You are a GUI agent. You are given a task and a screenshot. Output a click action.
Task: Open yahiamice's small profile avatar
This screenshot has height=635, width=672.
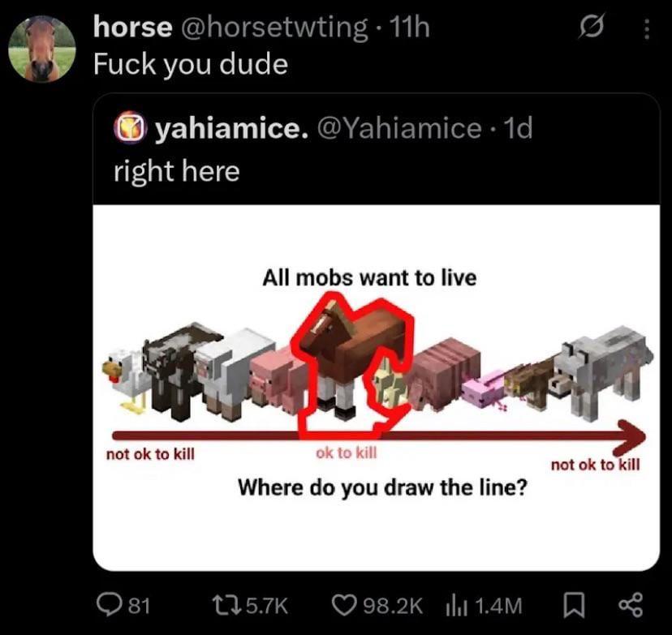tap(131, 127)
